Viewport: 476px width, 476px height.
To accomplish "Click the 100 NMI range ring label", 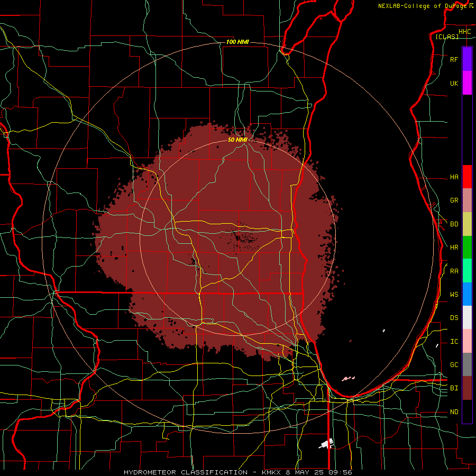I will pyautogui.click(x=237, y=42).
